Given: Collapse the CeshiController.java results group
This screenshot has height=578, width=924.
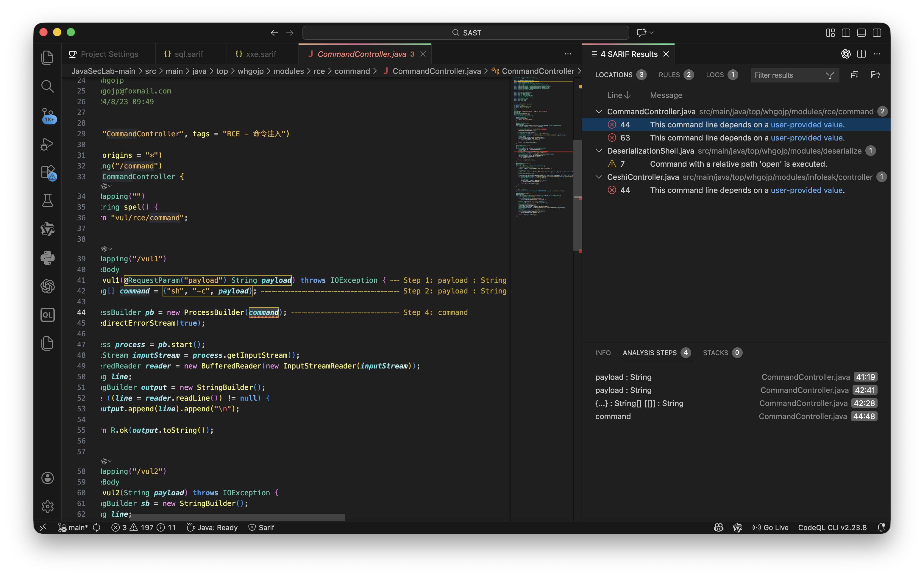Looking at the screenshot, I should (599, 177).
